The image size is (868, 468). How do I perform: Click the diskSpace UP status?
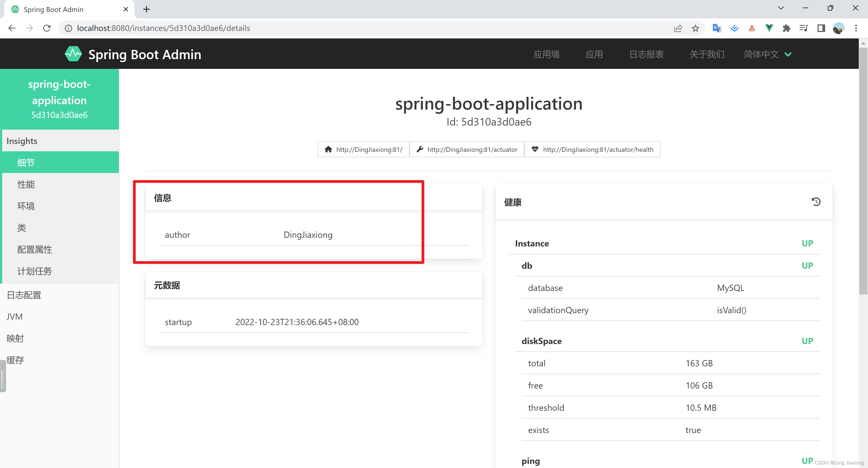[x=807, y=341]
